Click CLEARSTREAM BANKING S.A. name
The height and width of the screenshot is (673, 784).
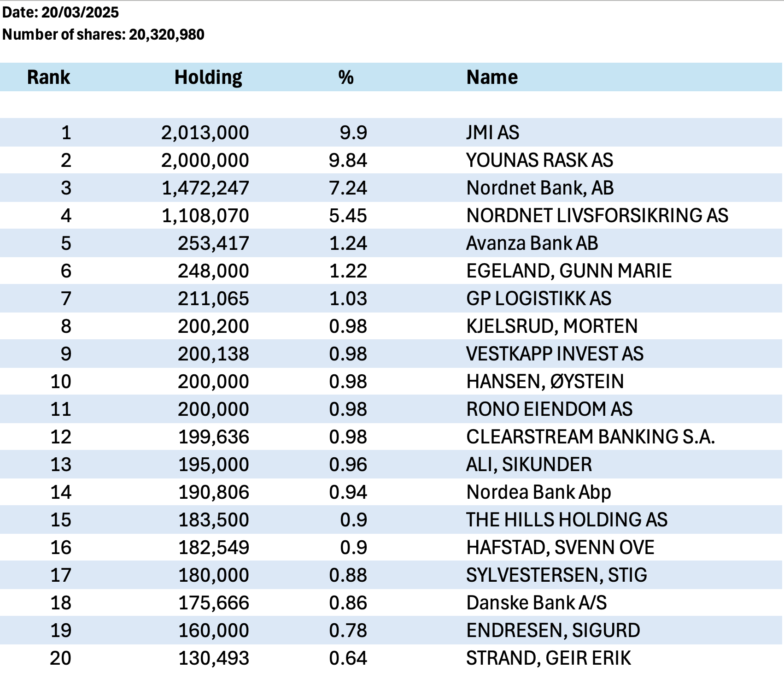pyautogui.click(x=591, y=437)
